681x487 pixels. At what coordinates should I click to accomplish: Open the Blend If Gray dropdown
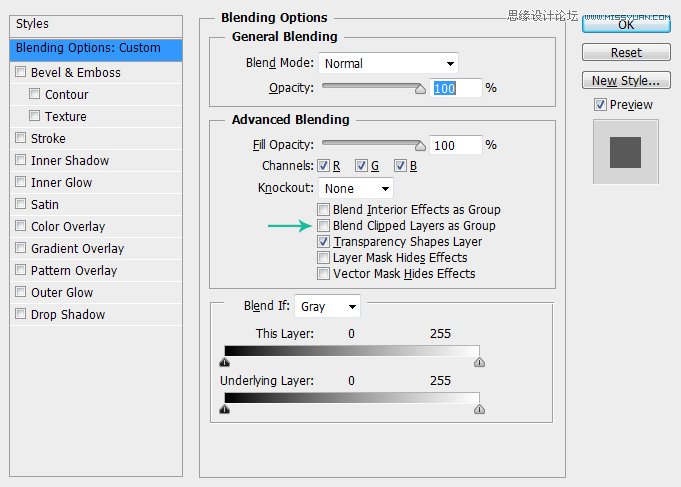pos(327,307)
